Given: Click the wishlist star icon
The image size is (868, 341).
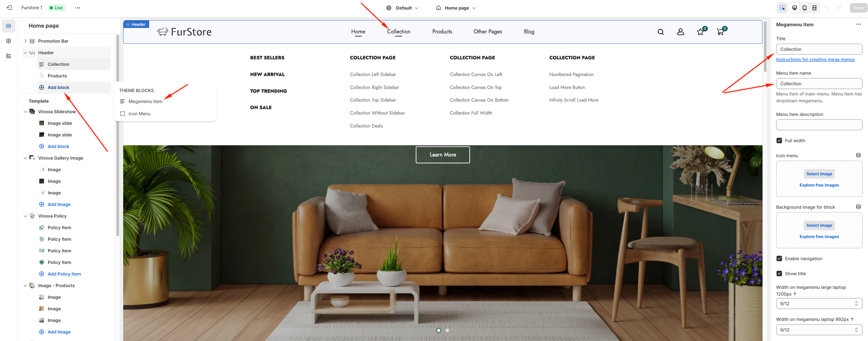Looking at the screenshot, I should pyautogui.click(x=700, y=32).
